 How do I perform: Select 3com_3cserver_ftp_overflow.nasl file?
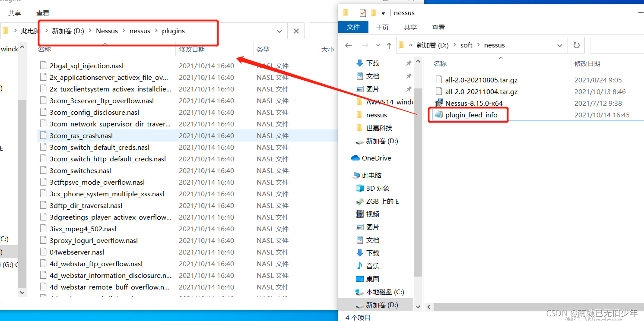pos(102,101)
